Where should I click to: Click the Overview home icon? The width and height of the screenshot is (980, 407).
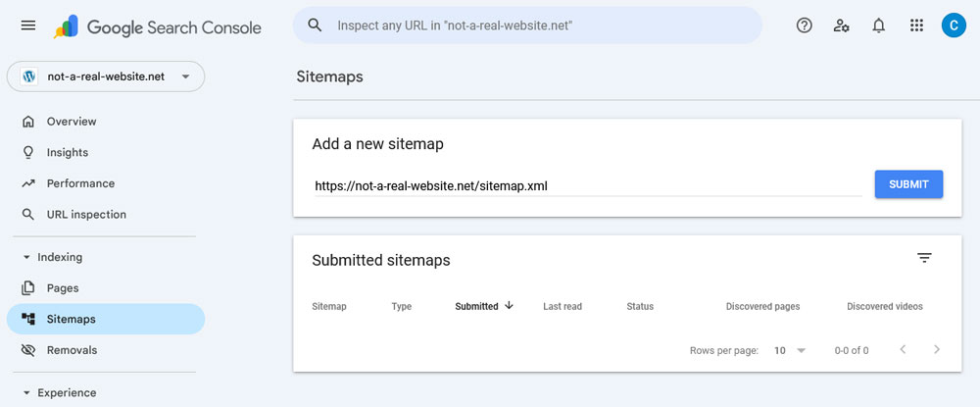coord(28,122)
